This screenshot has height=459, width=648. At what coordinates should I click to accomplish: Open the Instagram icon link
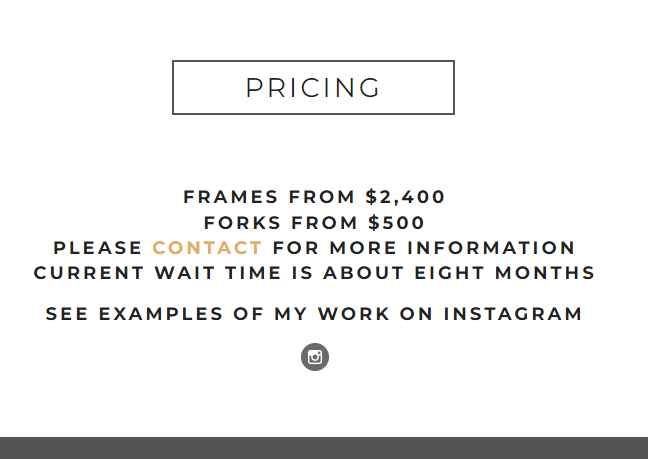[315, 357]
